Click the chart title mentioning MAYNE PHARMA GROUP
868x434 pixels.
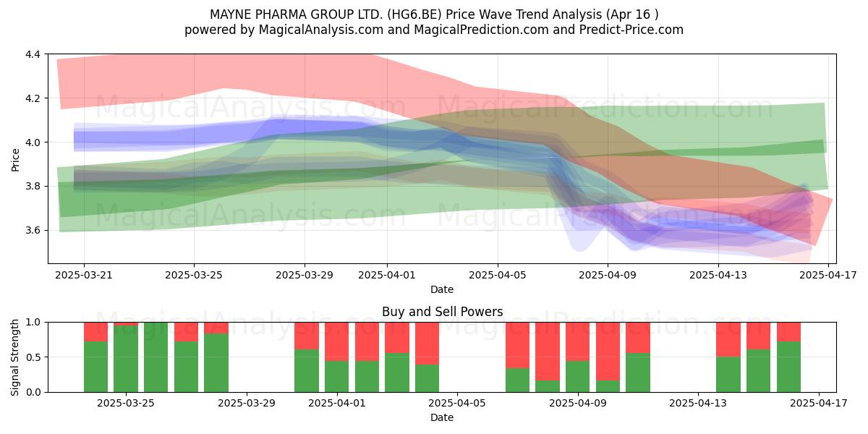(x=434, y=14)
